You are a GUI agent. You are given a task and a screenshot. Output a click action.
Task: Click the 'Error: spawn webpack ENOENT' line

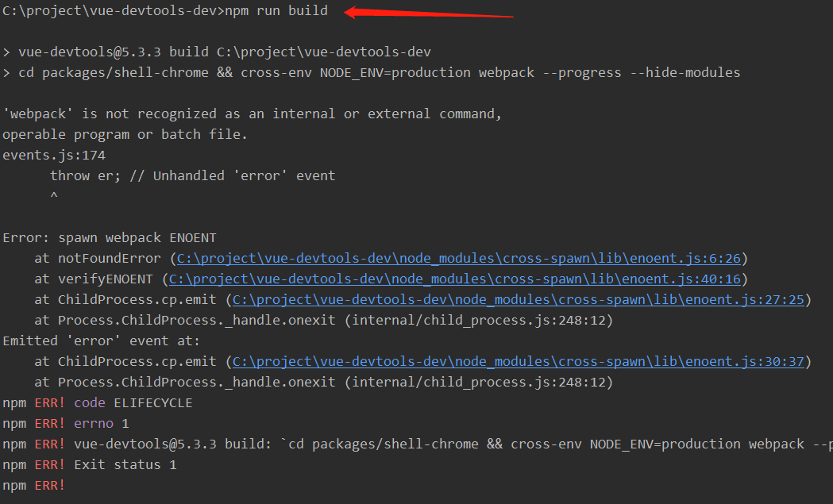coord(110,238)
